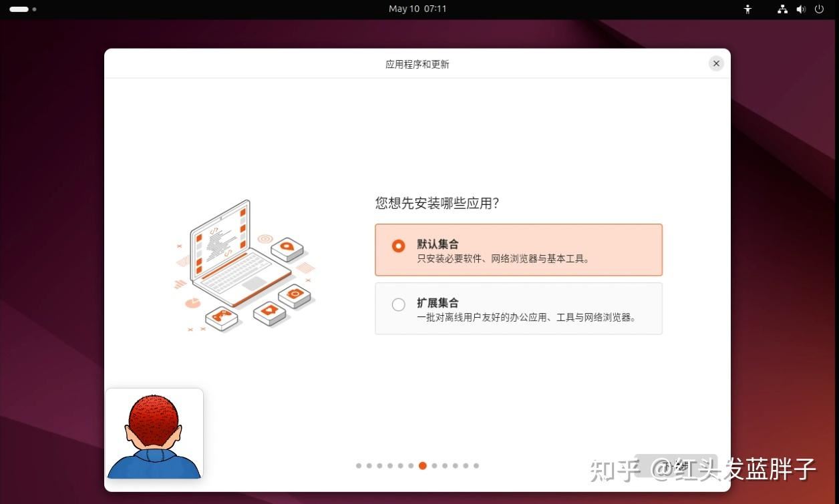Click the volume speaker icon
Screen dimensions: 839x504
(801, 9)
